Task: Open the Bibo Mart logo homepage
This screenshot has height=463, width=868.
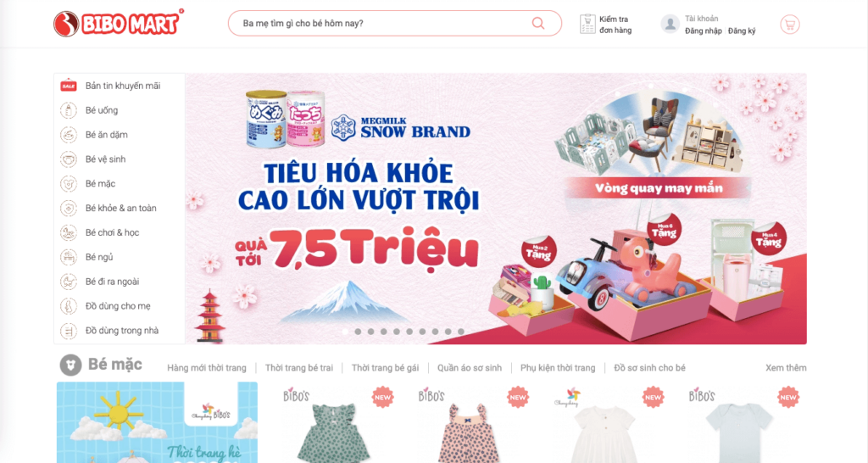Action: click(x=119, y=23)
